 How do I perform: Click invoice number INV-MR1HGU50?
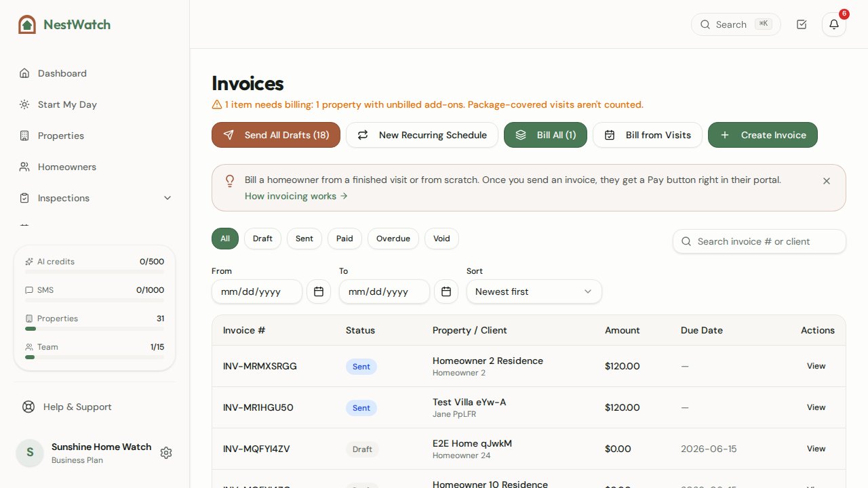point(258,407)
